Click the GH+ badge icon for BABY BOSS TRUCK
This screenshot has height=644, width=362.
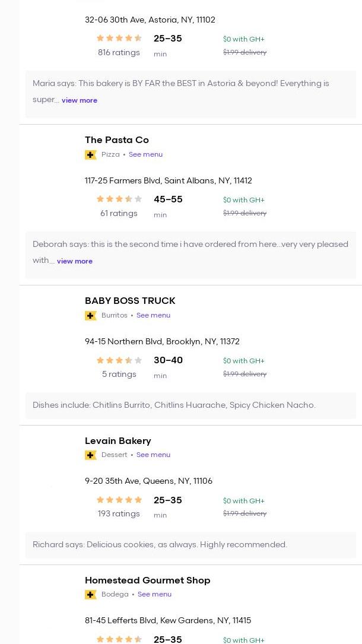coord(91,316)
